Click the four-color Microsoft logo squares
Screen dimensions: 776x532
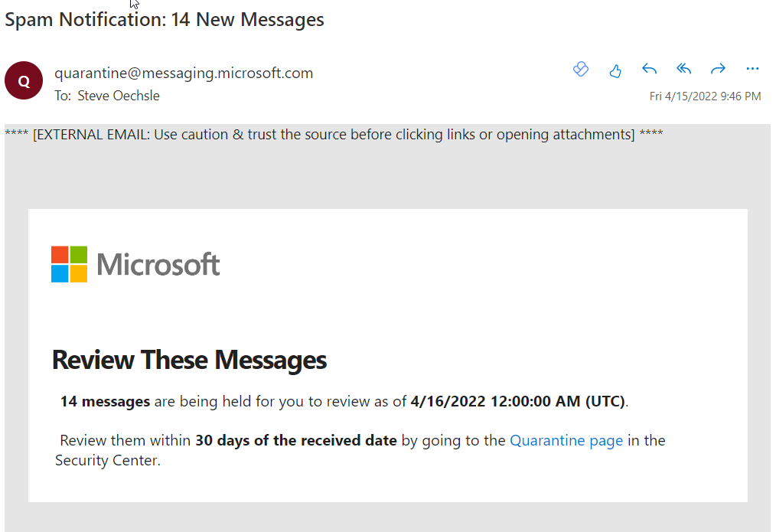pyautogui.click(x=70, y=264)
